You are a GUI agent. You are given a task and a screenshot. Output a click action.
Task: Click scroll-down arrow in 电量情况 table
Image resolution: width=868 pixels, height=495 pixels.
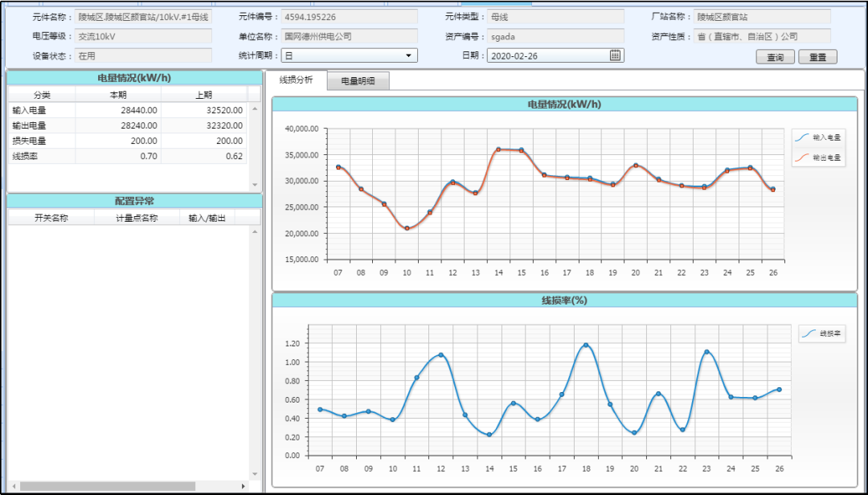255,185
